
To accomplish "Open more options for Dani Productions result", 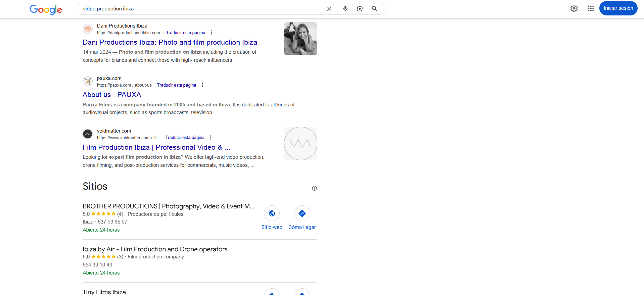I will (211, 33).
